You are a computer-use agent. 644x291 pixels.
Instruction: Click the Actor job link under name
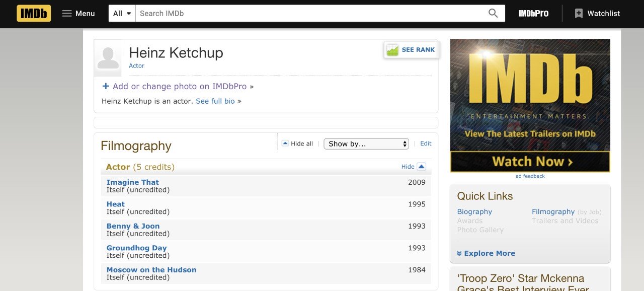click(x=136, y=66)
